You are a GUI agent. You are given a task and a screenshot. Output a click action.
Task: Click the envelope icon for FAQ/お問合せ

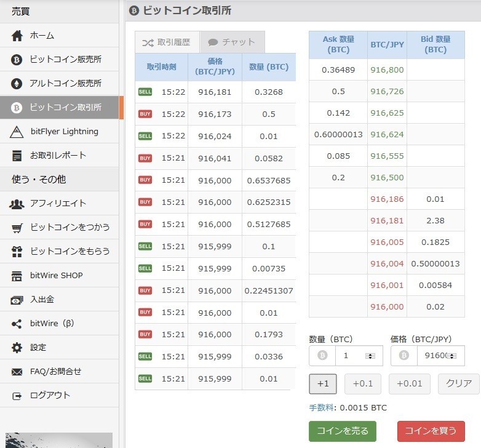point(17,372)
